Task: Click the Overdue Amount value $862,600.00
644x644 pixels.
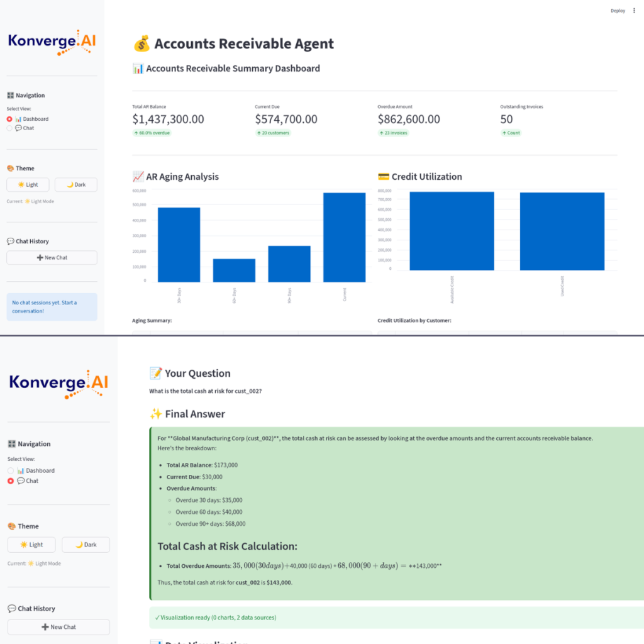Action: point(409,119)
